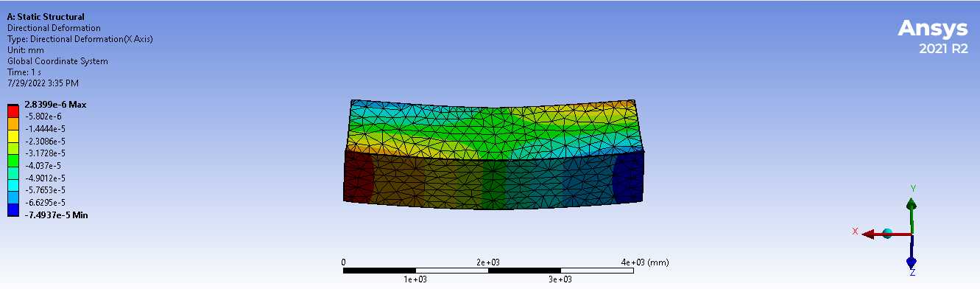Click the dark blue right end face of the beam
The image size is (980, 289).
[629, 177]
